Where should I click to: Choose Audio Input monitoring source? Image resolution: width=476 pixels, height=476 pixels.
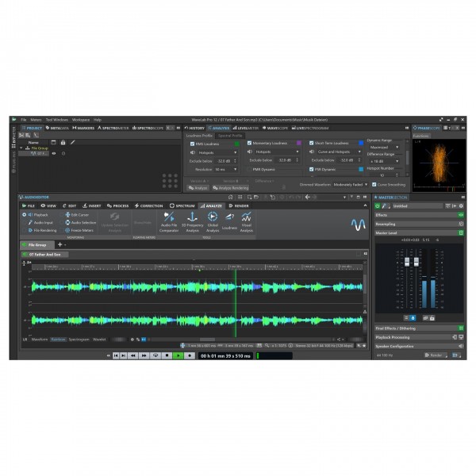[40, 222]
